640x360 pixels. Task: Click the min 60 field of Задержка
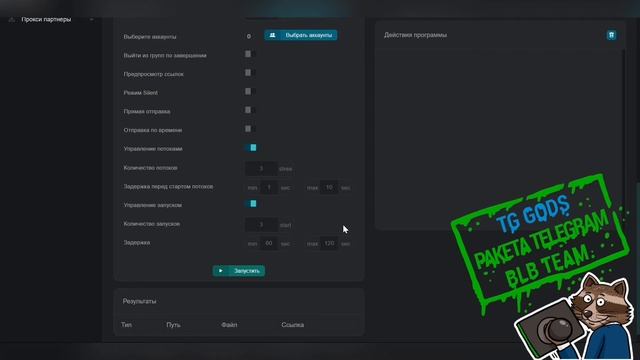269,243
